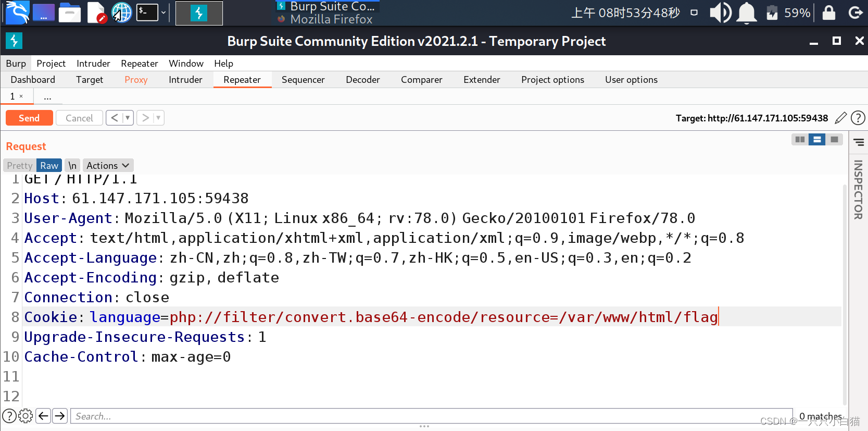The width and height of the screenshot is (868, 431).
Task: Switch to the Target tab
Action: [90, 80]
